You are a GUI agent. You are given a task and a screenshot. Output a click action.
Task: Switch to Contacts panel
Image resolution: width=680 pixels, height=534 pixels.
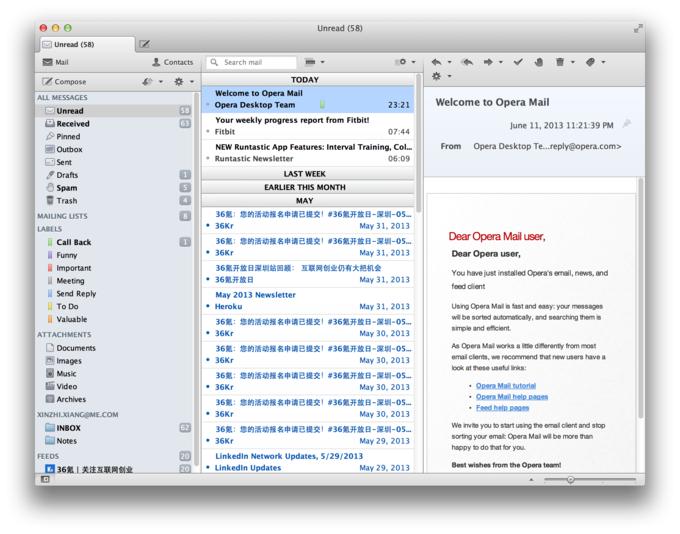[172, 62]
